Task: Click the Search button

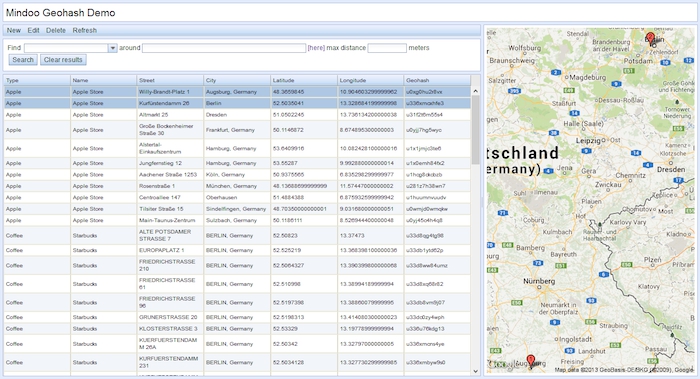Action: tap(23, 60)
